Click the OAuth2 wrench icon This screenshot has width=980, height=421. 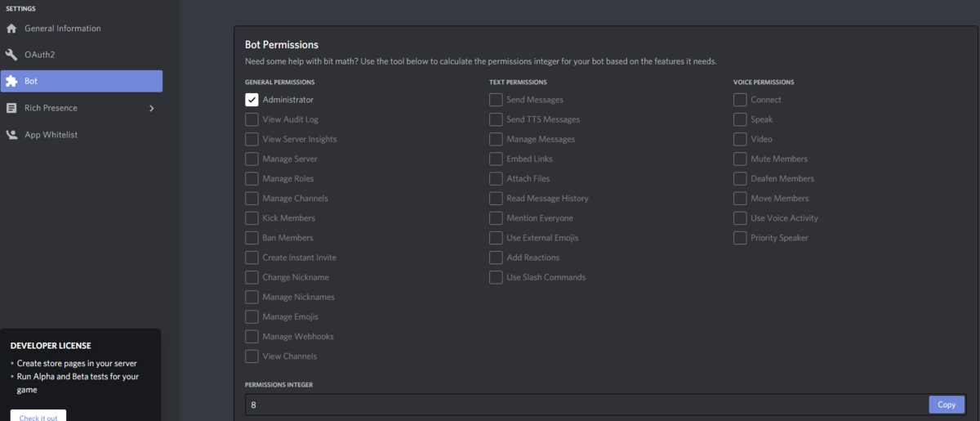click(x=11, y=55)
